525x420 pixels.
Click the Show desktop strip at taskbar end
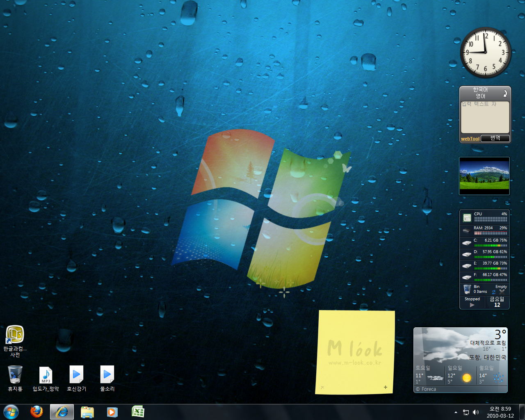point(522,412)
